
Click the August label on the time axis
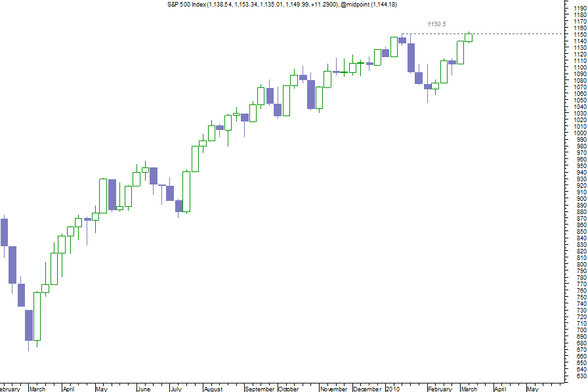[x=213, y=389]
